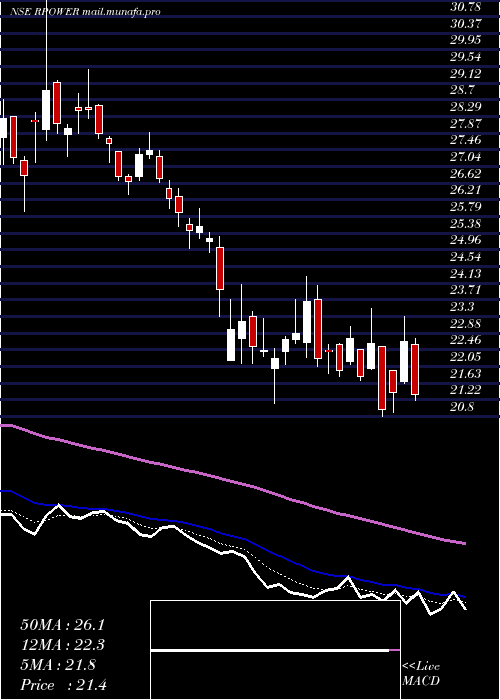The height and width of the screenshot is (700, 500).
Task: Click the 27.87 price axis label
Action: [466, 124]
